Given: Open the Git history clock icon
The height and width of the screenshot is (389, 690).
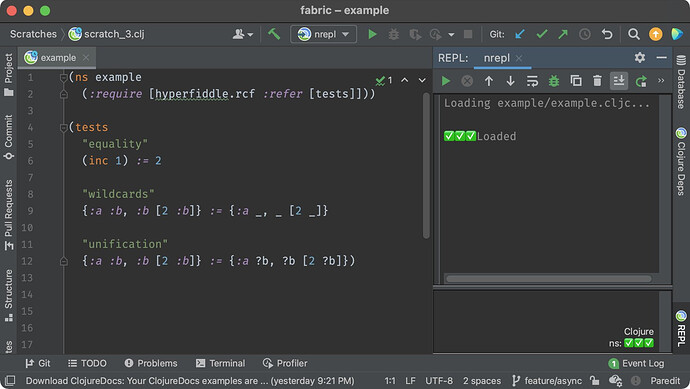Looking at the screenshot, I should click(584, 34).
